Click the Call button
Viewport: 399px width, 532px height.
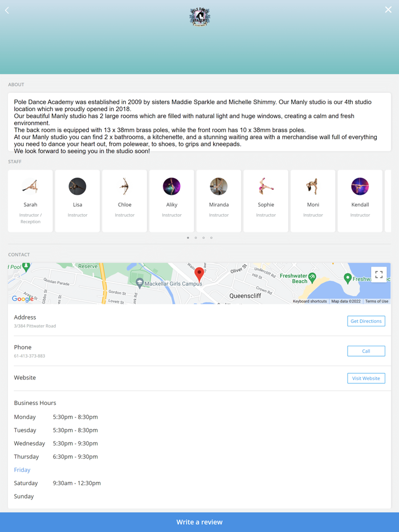pyautogui.click(x=366, y=351)
